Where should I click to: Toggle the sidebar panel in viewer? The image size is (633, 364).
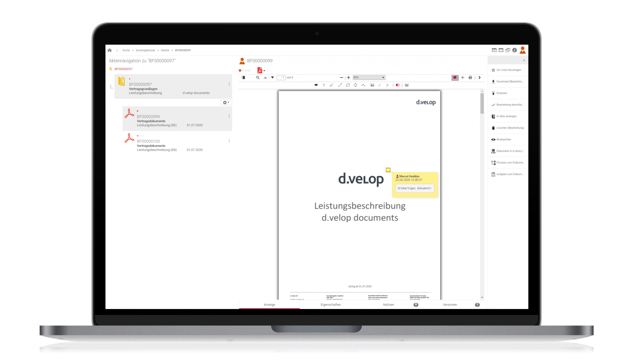click(243, 77)
